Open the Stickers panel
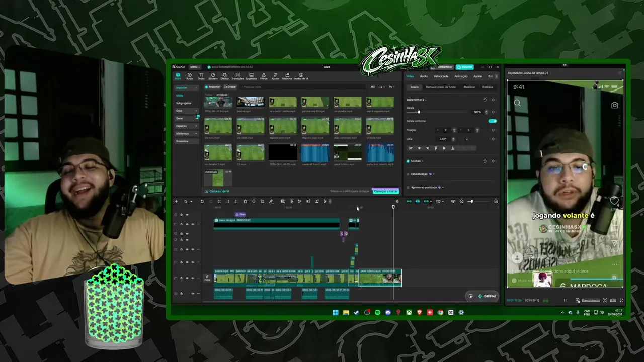The image size is (644, 362). (213, 76)
